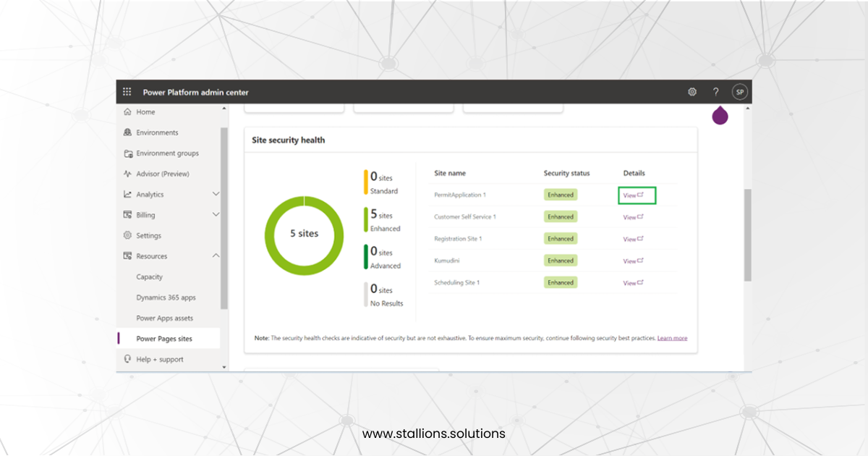Open Dynamics 365 apps under Resources
Image resolution: width=868 pixels, height=456 pixels.
coord(166,297)
